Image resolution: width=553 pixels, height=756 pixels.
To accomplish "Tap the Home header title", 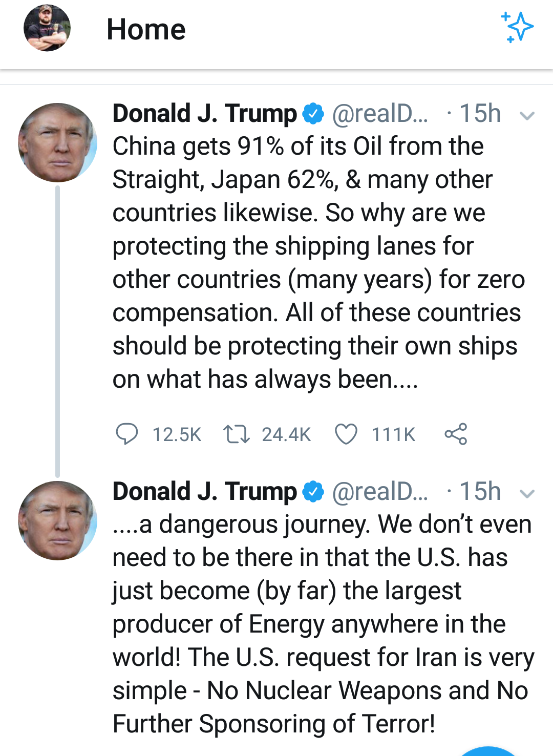I will coord(146,29).
